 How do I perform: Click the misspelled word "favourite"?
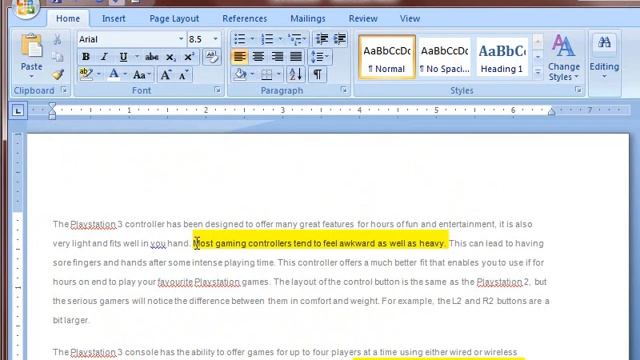[175, 282]
